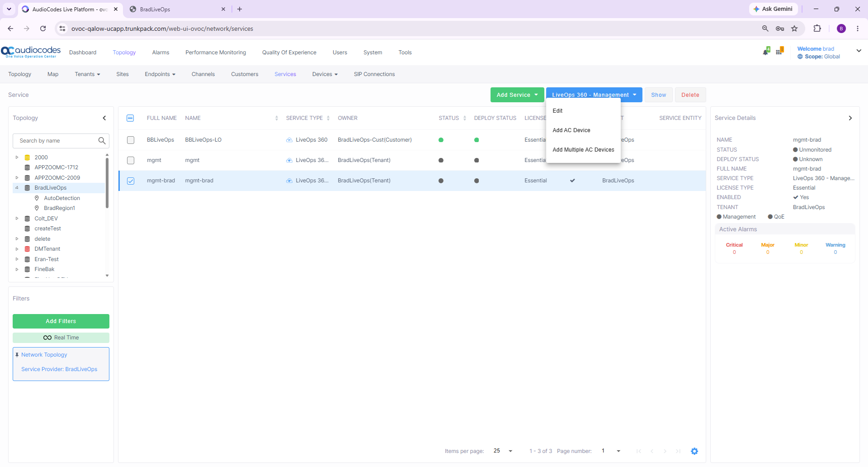Check the mgmt row checkbox

[x=131, y=160]
